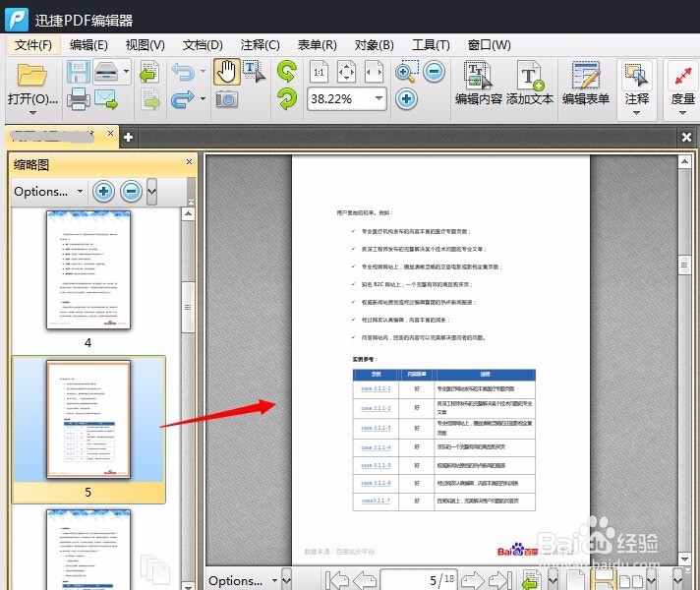The image size is (700, 590).
Task: Click the previous view document icon
Action: [149, 72]
